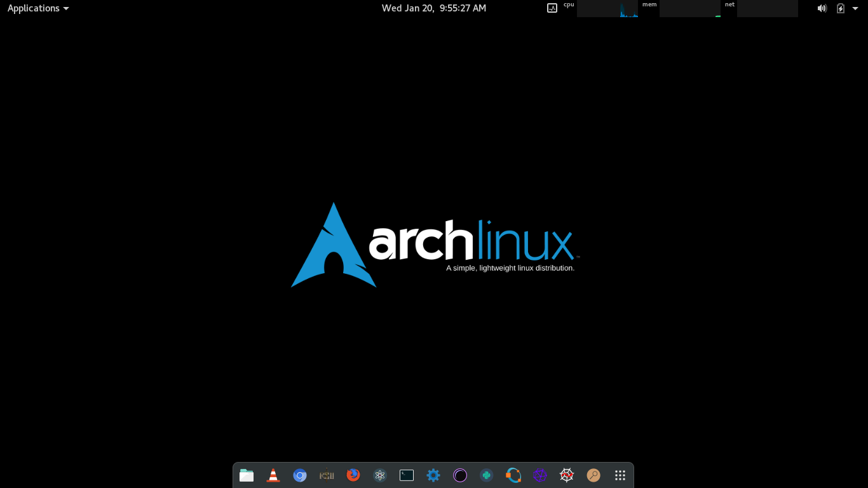Screen dimensions: 868x488
Task: Open the purple polyhedron app in the dock
Action: pyautogui.click(x=539, y=475)
